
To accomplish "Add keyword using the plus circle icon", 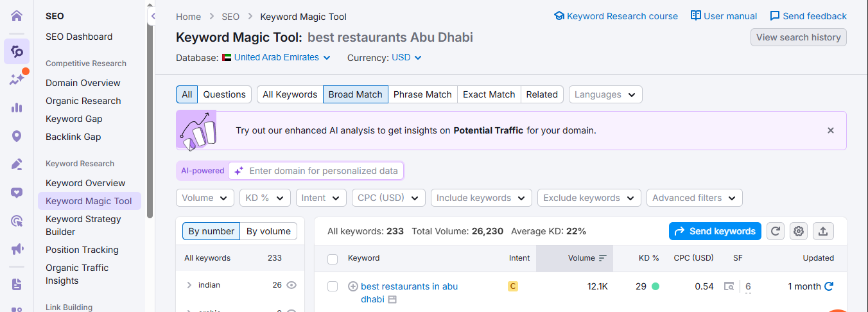I will pos(352,286).
